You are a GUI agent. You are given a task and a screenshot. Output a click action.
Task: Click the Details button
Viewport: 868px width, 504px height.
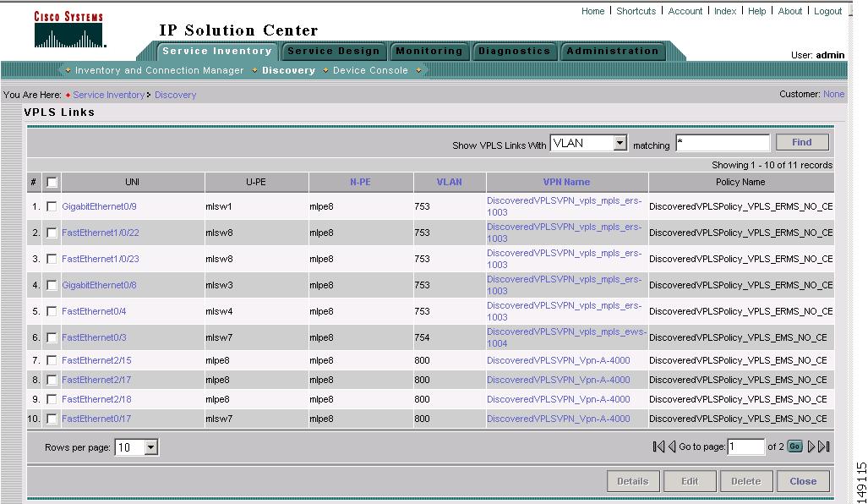[x=633, y=481]
